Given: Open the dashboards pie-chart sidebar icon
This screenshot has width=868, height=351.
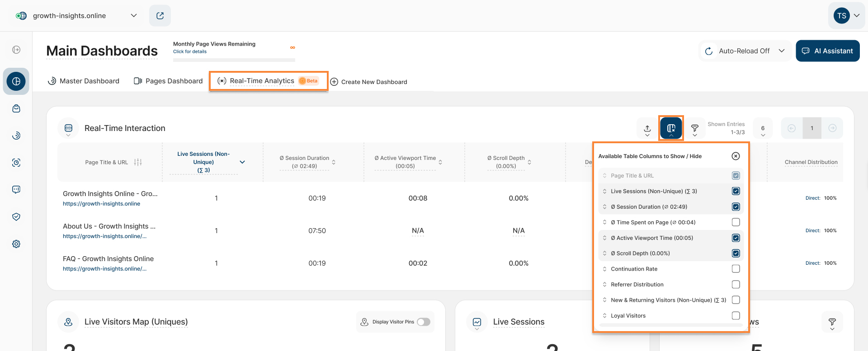Looking at the screenshot, I should [16, 81].
